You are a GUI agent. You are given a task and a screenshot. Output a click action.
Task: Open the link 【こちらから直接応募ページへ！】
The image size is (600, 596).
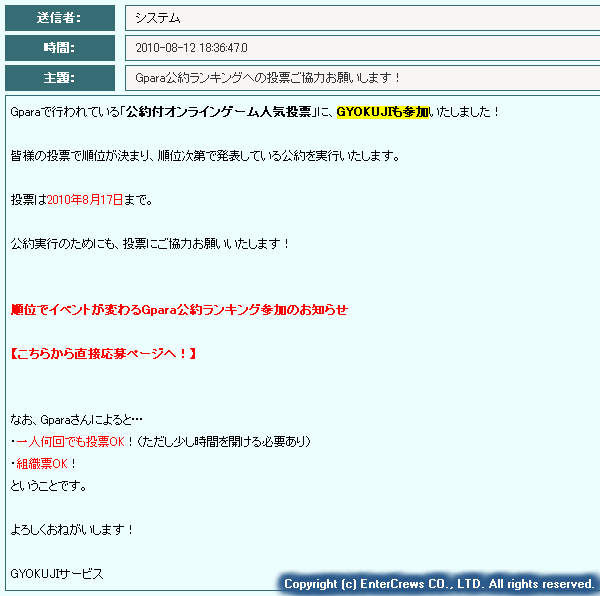103,353
